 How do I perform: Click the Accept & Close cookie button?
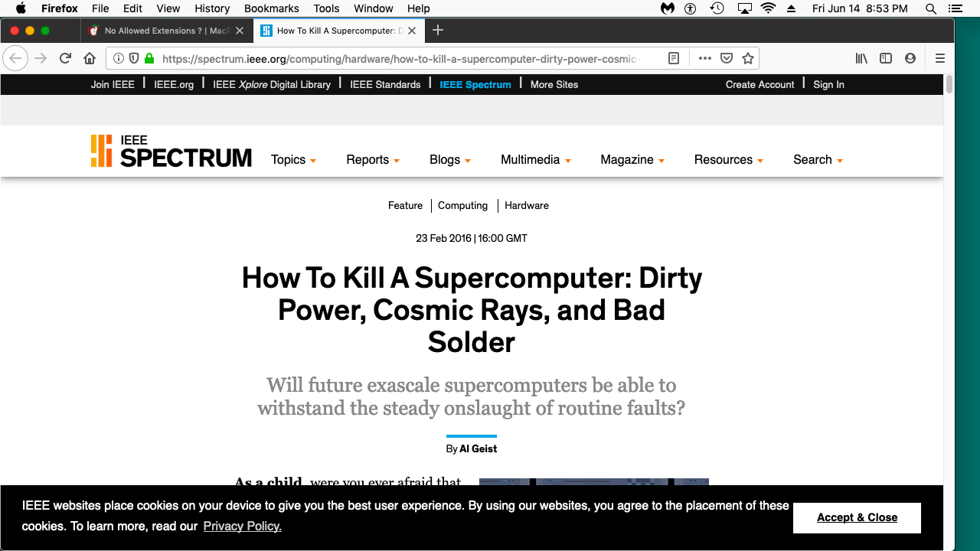[857, 517]
